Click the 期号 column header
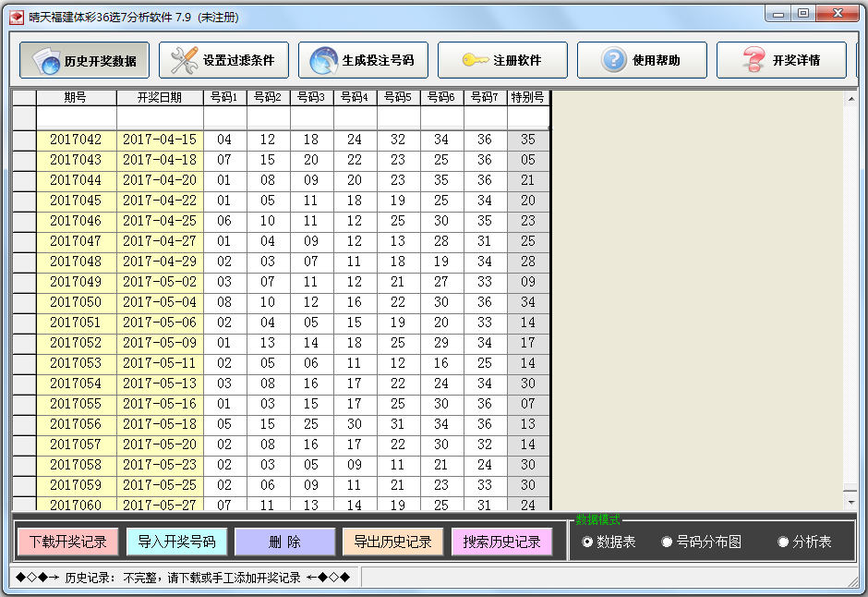868x597 pixels. pyautogui.click(x=77, y=97)
